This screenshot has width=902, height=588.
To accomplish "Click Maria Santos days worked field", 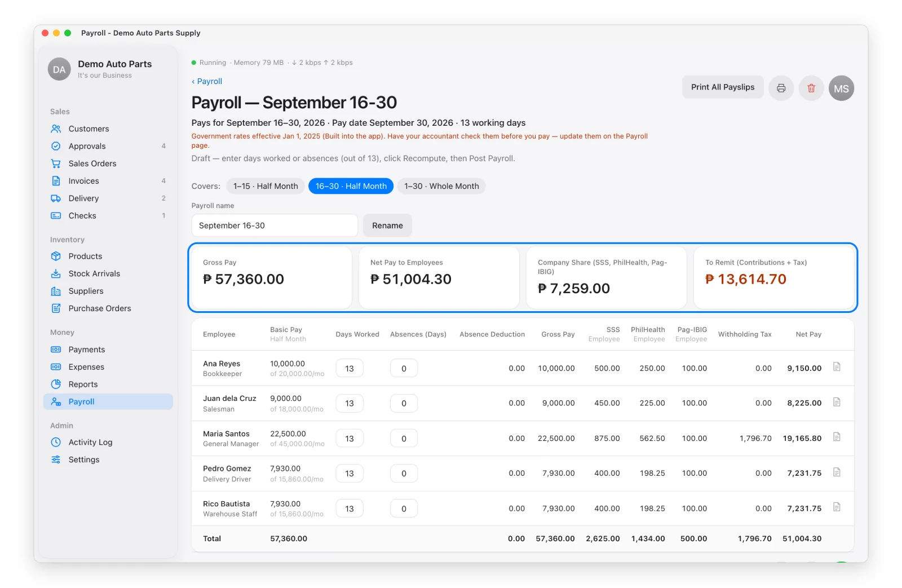I will (x=350, y=439).
